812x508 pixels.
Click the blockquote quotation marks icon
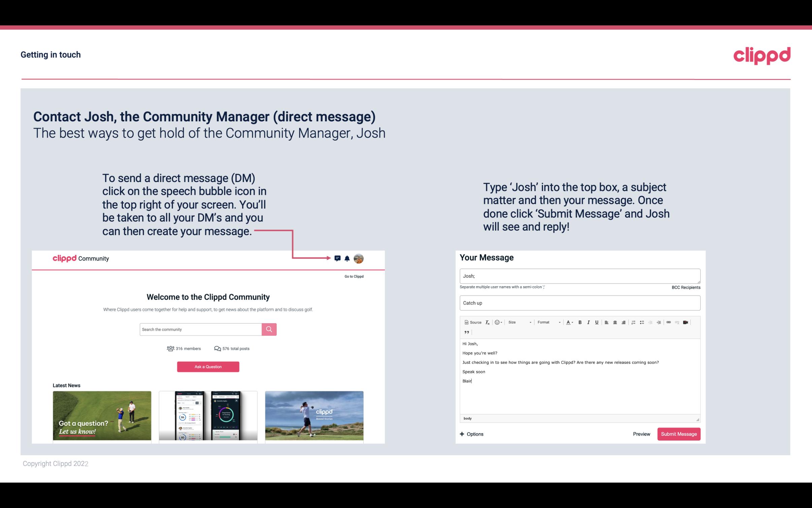[x=466, y=332]
